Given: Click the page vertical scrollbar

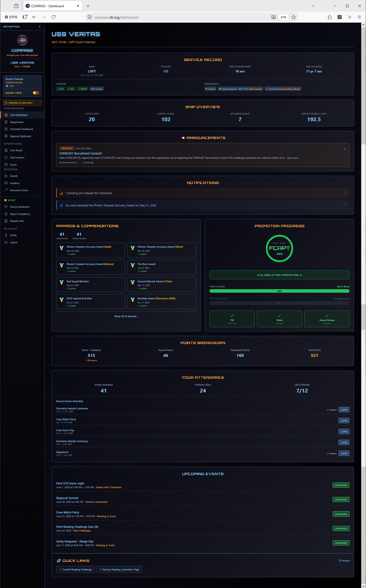Looking at the screenshot, I should coord(363,305).
